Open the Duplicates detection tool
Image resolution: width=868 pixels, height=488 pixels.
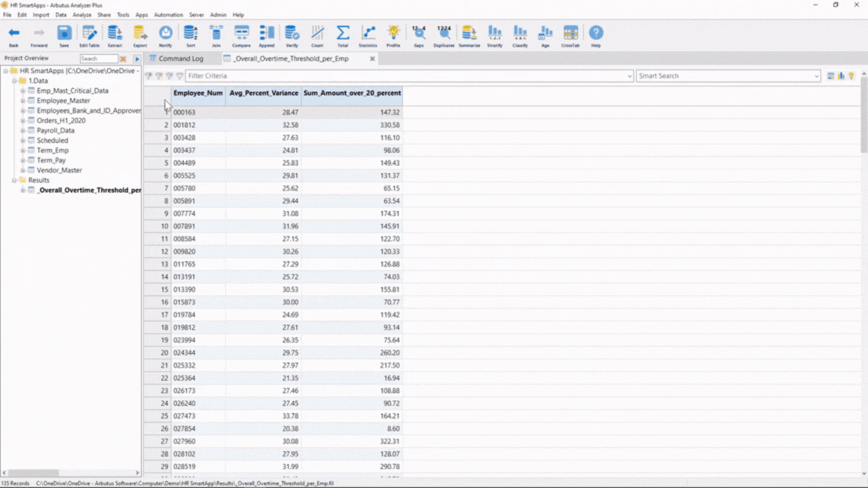445,34
